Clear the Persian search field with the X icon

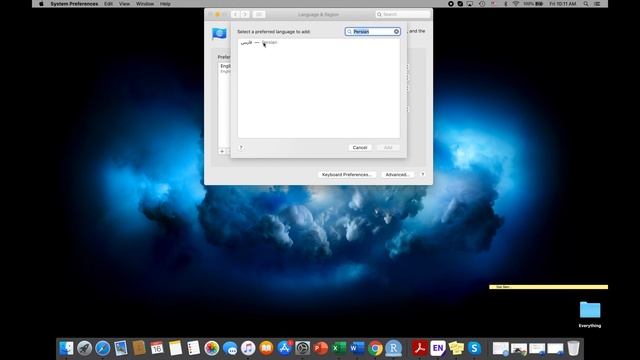click(x=396, y=31)
